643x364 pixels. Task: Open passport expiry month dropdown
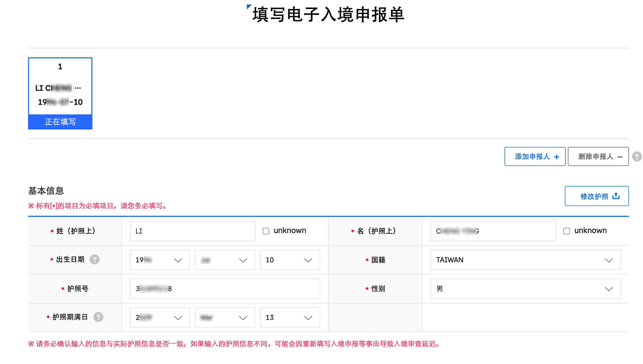tap(225, 317)
